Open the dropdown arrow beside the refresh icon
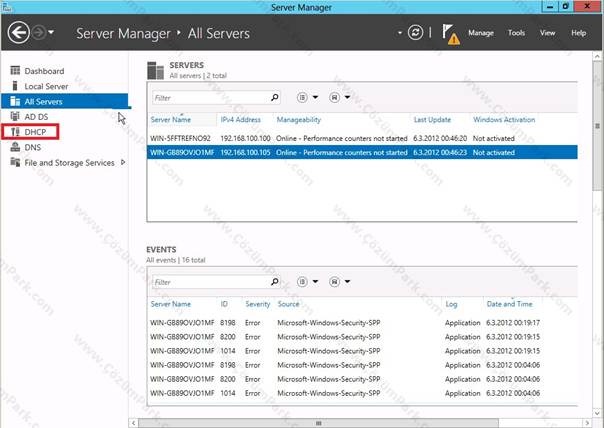 coord(400,33)
